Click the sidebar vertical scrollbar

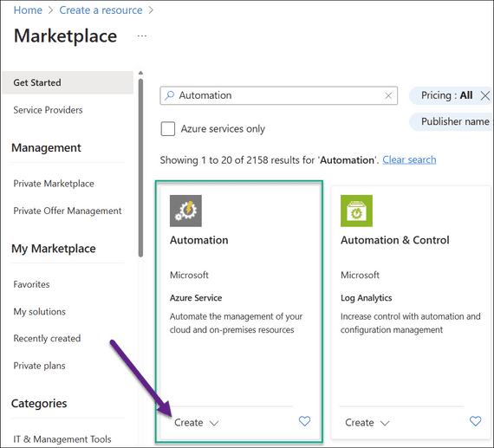140,168
